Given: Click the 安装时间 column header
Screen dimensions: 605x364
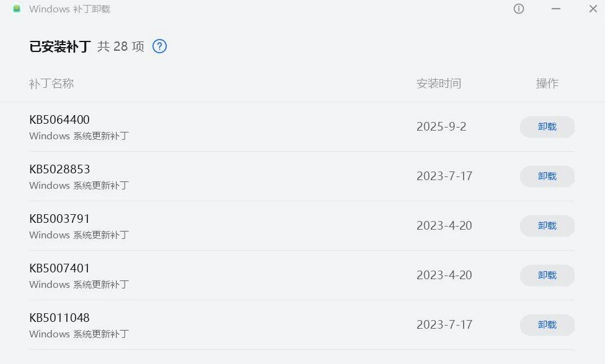Looking at the screenshot, I should click(x=439, y=84).
